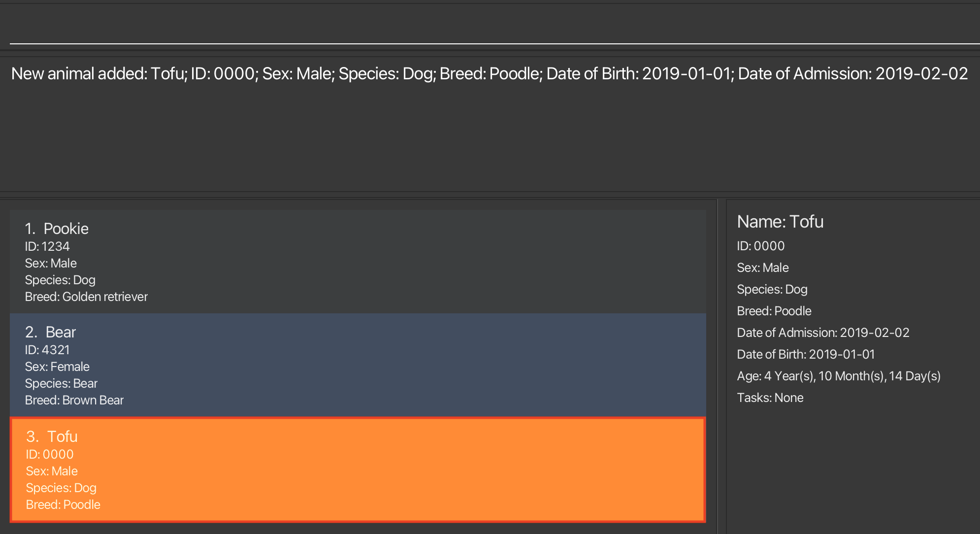The width and height of the screenshot is (980, 534).
Task: Click the 'Tasks: None' detail line
Action: pyautogui.click(x=770, y=398)
